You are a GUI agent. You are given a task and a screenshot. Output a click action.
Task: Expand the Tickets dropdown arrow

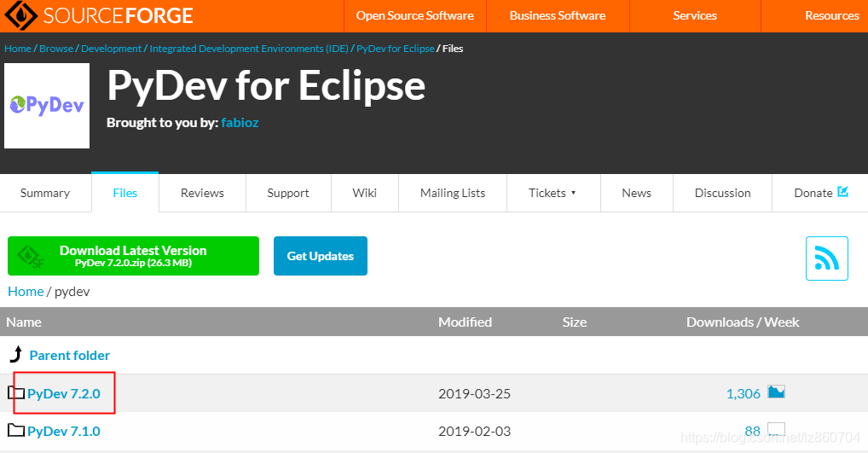point(574,193)
